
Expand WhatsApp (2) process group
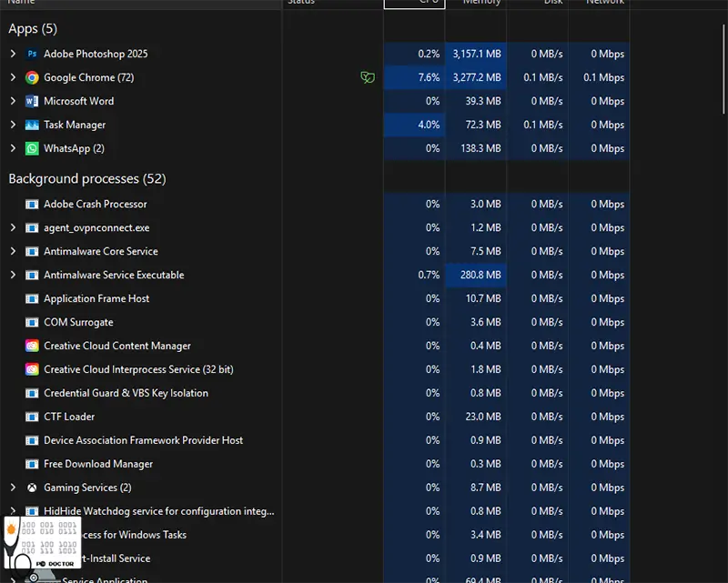pyautogui.click(x=13, y=148)
